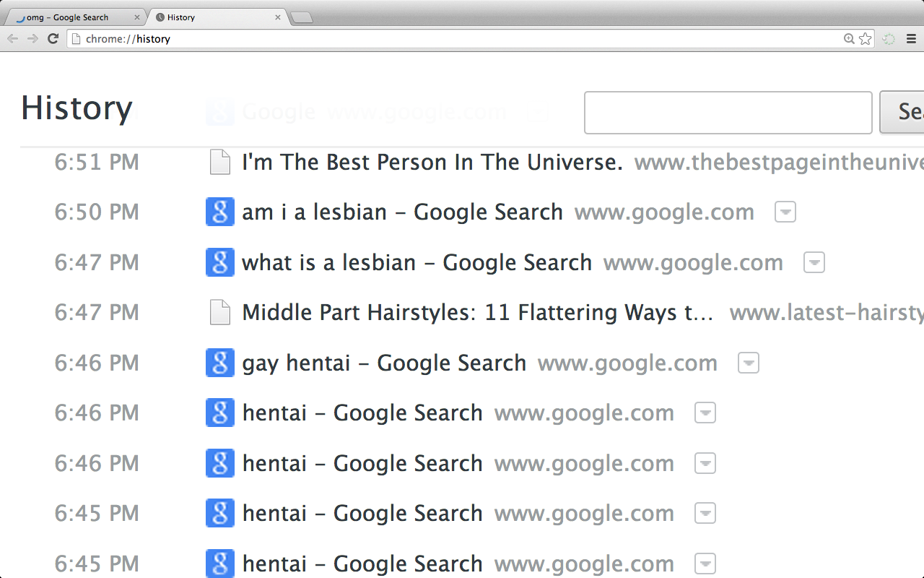Focus the history search text field
This screenshot has height=578, width=924.
tap(728, 113)
